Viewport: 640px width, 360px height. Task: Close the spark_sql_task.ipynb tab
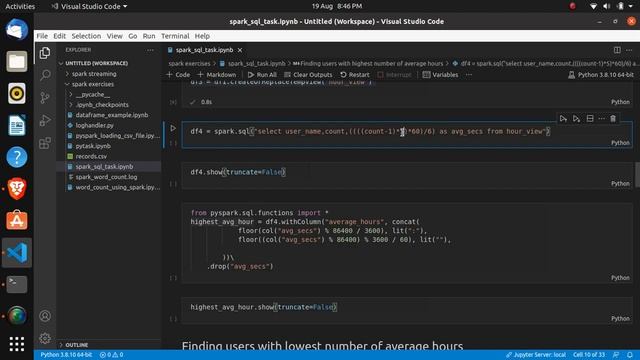click(x=240, y=50)
